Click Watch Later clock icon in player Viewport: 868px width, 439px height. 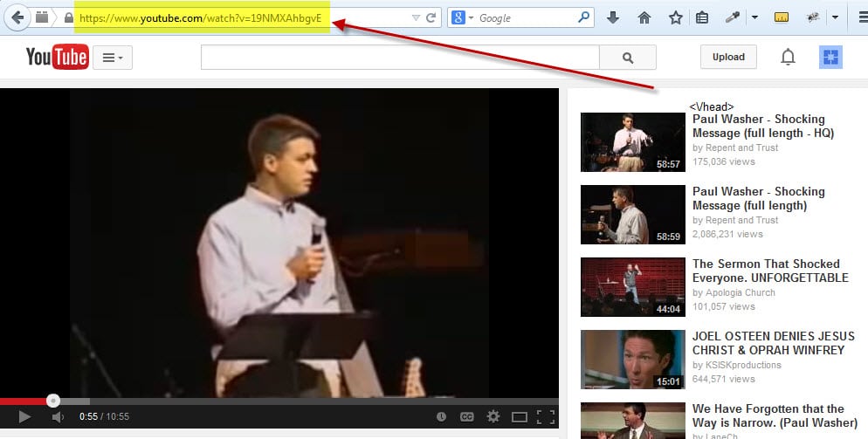(441, 417)
